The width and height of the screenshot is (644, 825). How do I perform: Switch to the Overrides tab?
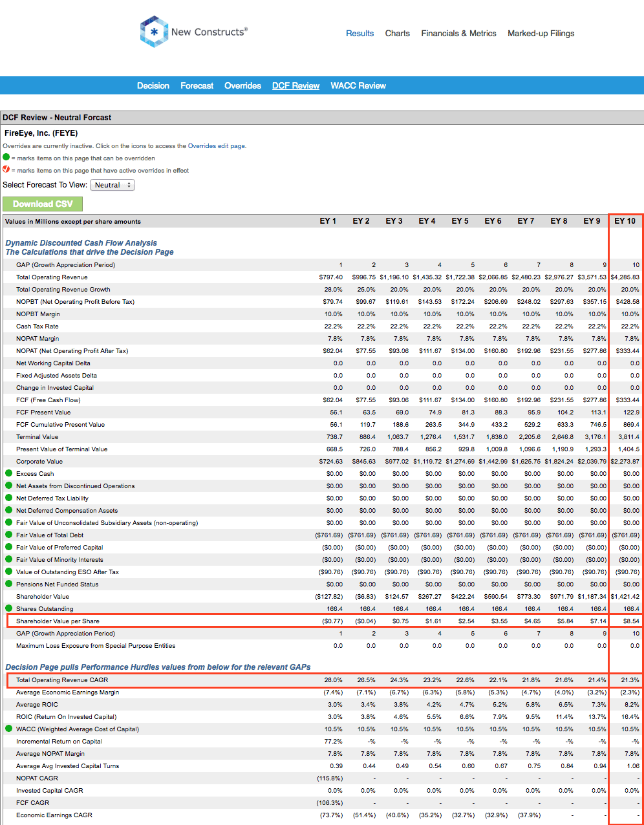pyautogui.click(x=243, y=85)
